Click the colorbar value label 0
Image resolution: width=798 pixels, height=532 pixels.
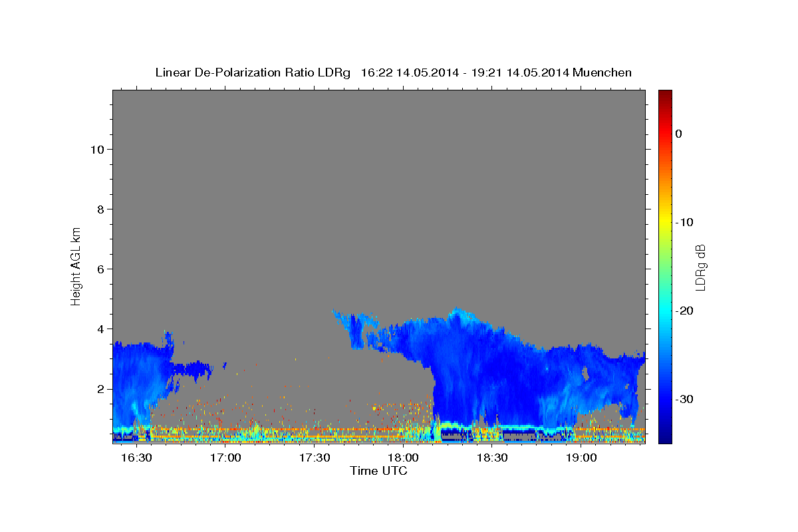click(x=679, y=134)
